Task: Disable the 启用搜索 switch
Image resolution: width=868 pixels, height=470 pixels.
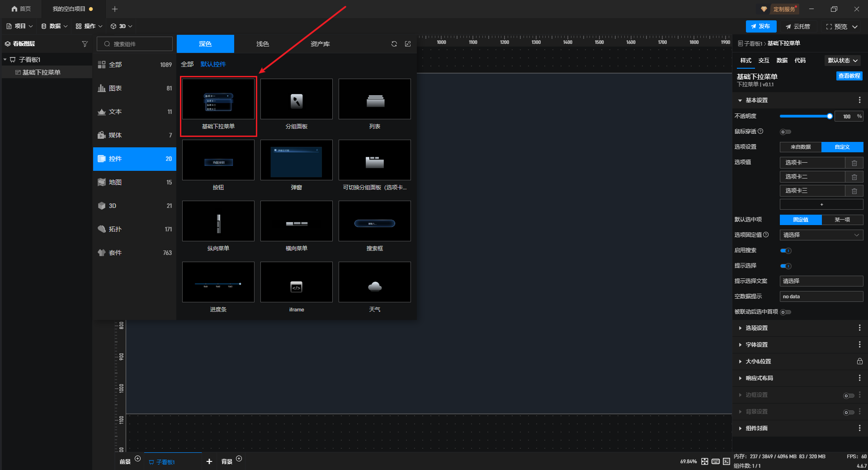Action: pos(786,251)
